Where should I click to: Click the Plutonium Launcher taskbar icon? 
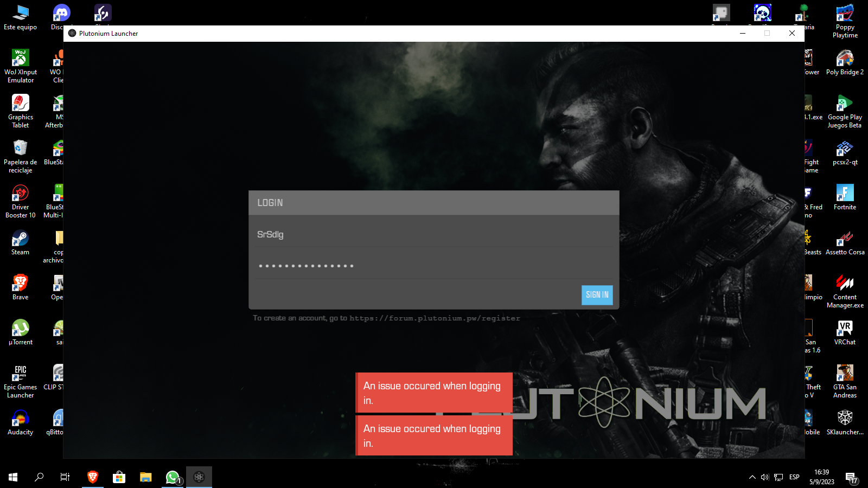(199, 477)
